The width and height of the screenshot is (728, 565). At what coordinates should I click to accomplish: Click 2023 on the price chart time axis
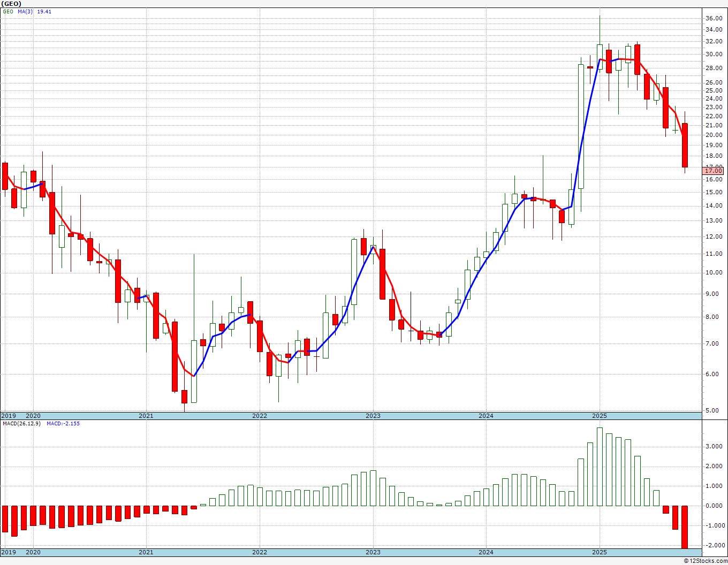(373, 416)
